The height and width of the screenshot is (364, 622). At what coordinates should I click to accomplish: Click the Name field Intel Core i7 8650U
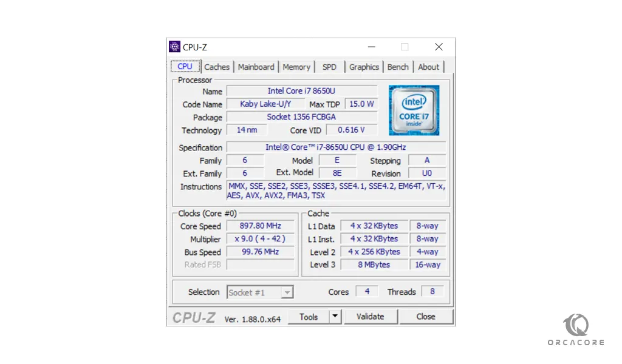(x=301, y=91)
